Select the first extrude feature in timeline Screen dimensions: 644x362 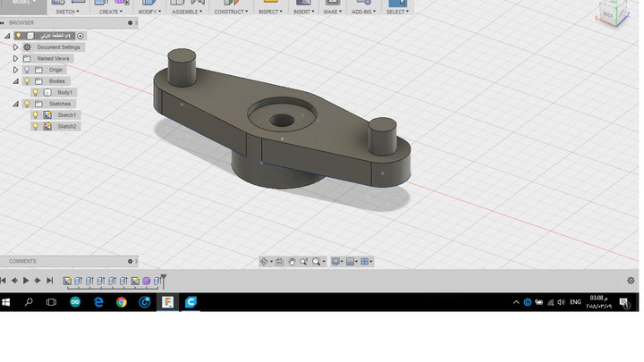[78, 282]
